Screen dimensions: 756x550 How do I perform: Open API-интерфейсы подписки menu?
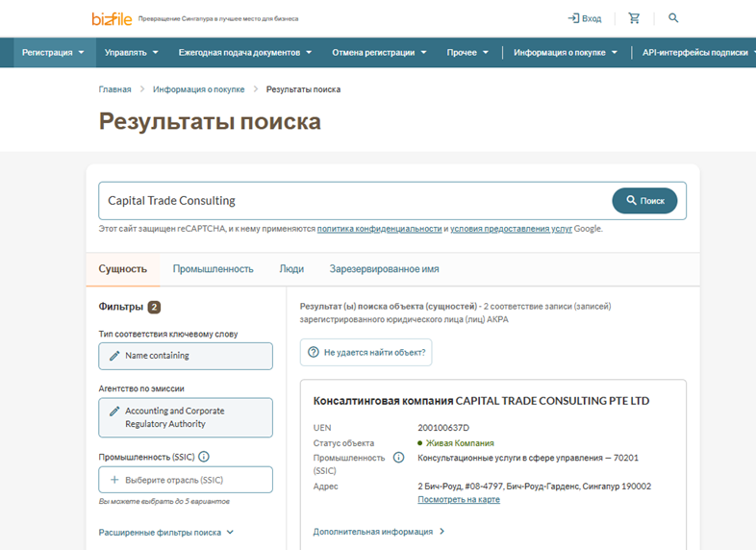(698, 53)
